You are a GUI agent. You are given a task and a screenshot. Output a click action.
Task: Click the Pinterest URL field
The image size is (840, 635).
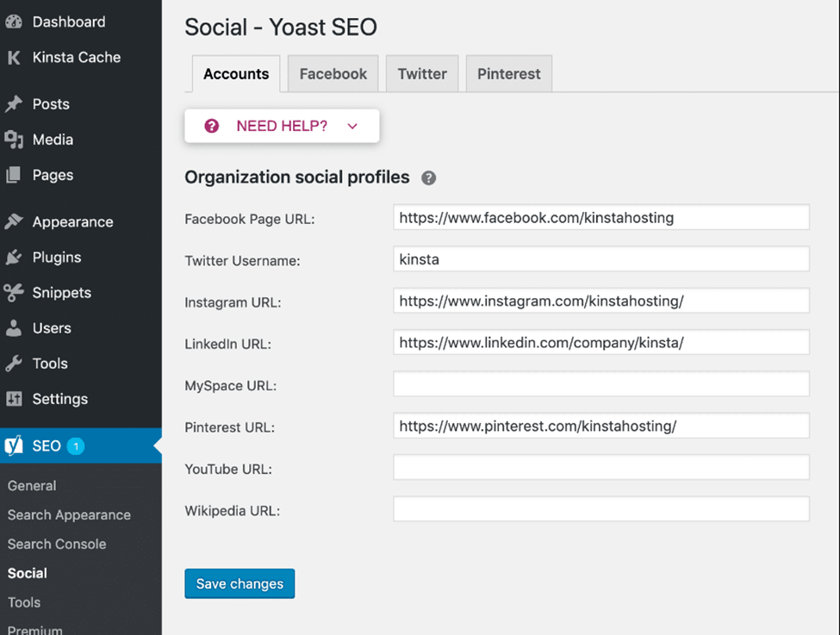tap(601, 426)
